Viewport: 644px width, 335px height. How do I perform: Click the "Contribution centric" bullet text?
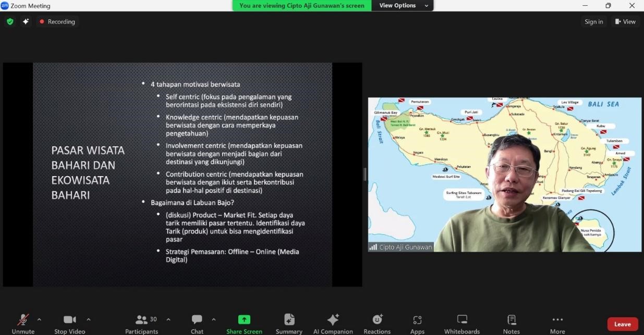click(x=234, y=182)
